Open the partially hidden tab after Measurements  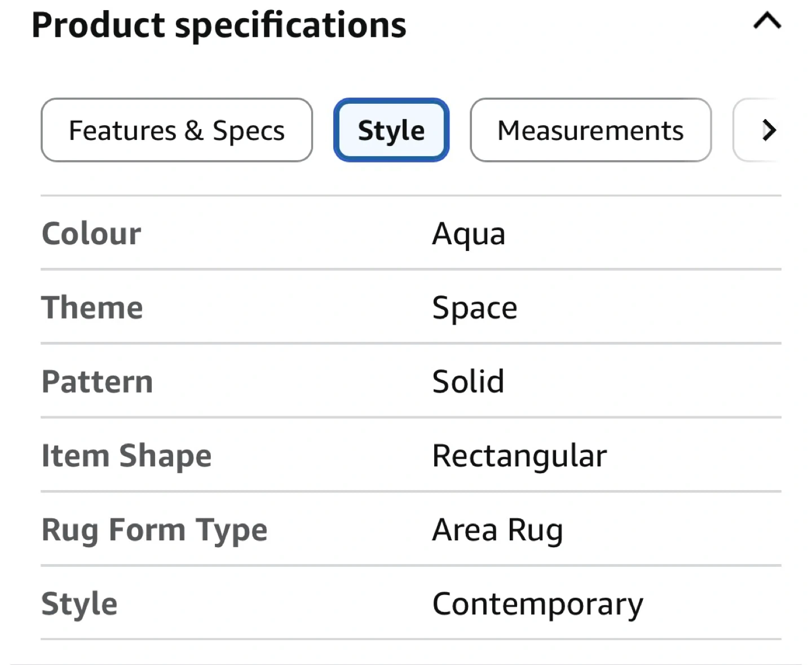761,130
